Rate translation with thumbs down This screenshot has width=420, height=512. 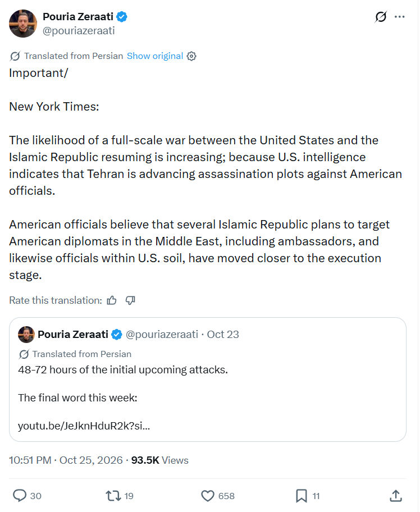point(130,300)
